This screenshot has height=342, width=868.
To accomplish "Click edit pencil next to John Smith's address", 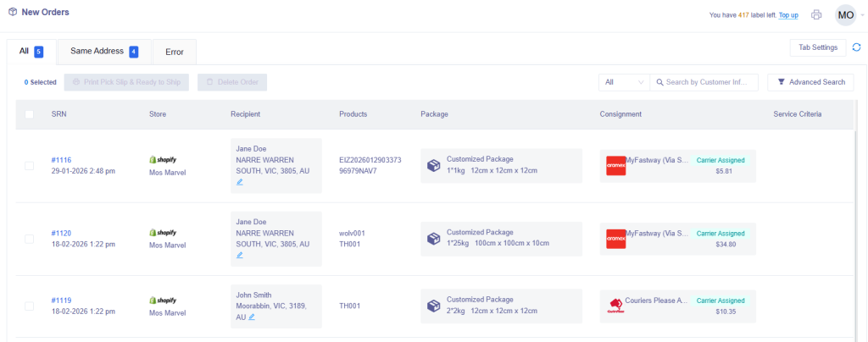I will point(252,317).
